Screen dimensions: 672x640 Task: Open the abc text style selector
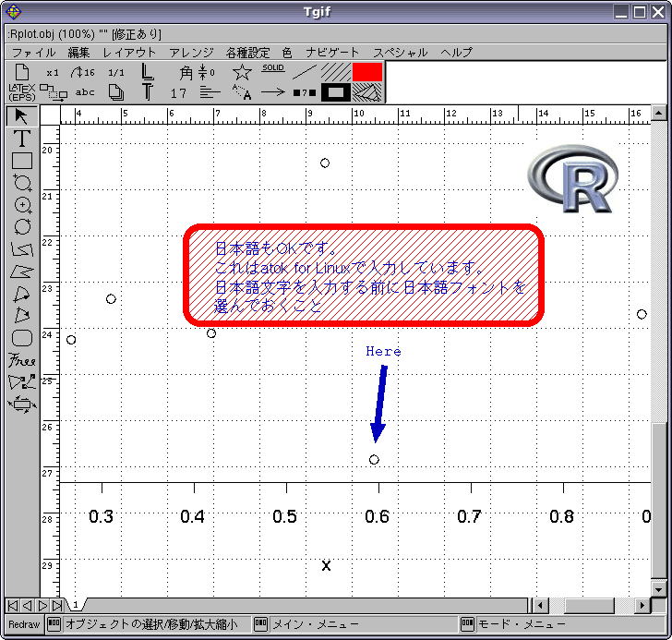[85, 92]
